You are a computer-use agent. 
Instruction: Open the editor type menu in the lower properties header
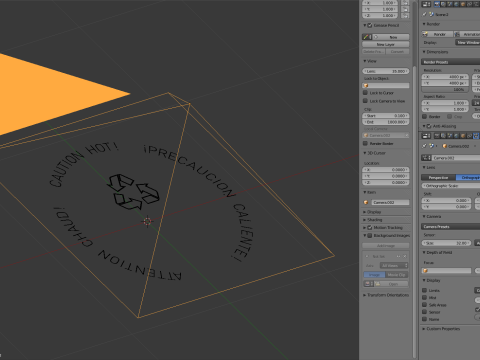click(x=426, y=136)
